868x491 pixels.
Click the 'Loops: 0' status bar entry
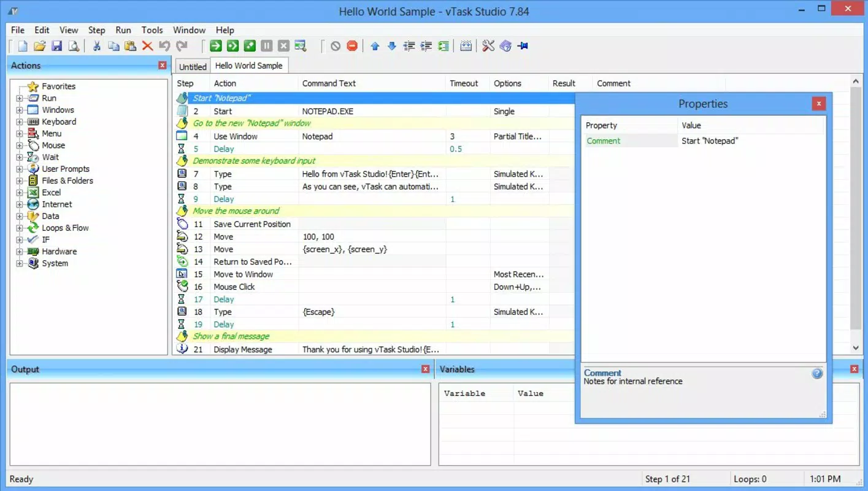point(750,479)
